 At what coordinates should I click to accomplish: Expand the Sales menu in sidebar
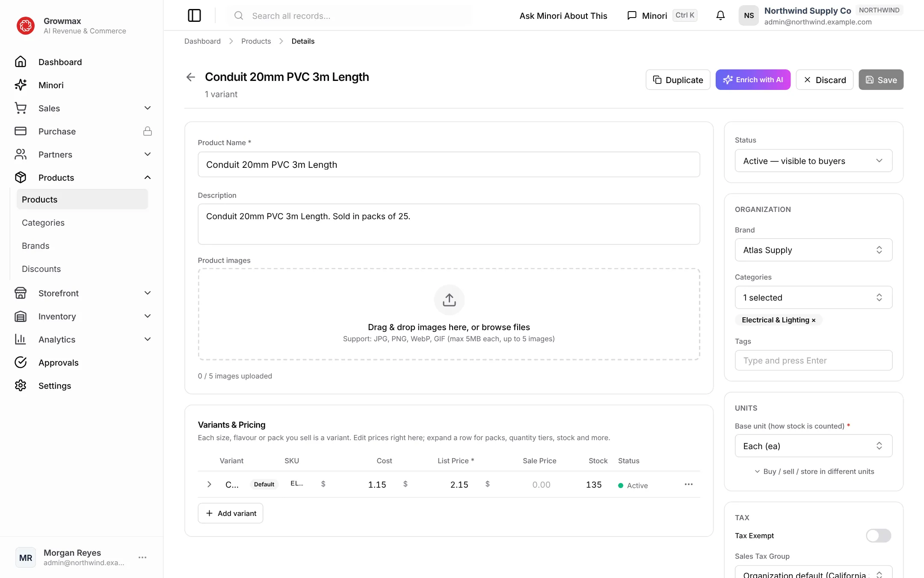[x=148, y=108]
